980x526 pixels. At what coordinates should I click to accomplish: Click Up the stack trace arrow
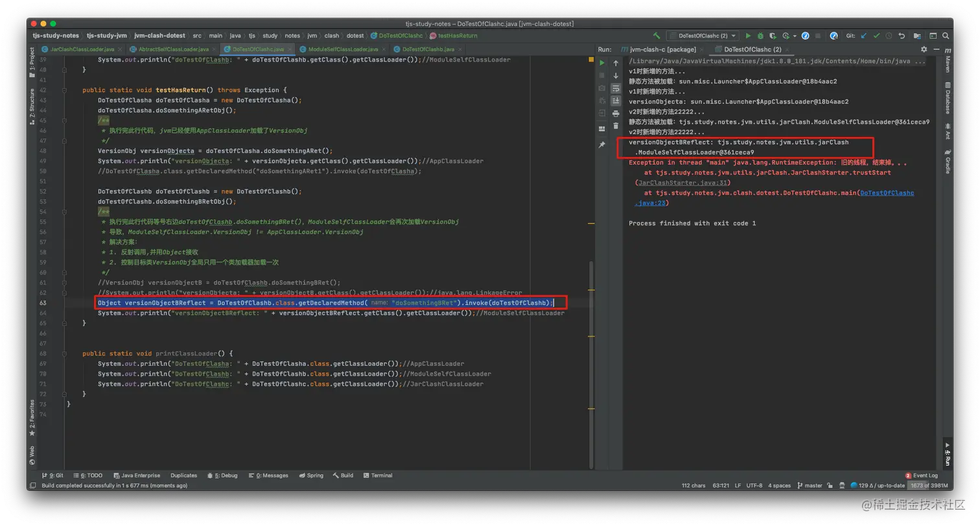pyautogui.click(x=616, y=63)
